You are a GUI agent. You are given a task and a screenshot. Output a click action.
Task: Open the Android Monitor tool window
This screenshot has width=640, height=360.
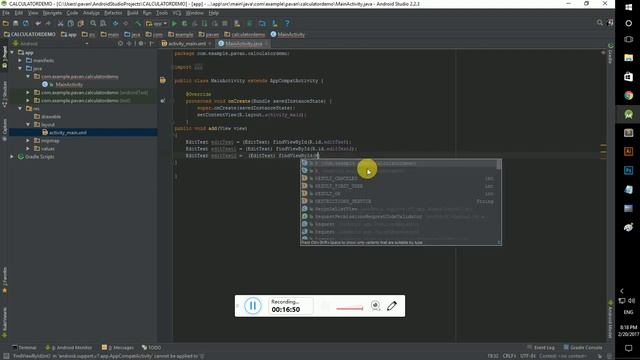[x=68, y=347]
